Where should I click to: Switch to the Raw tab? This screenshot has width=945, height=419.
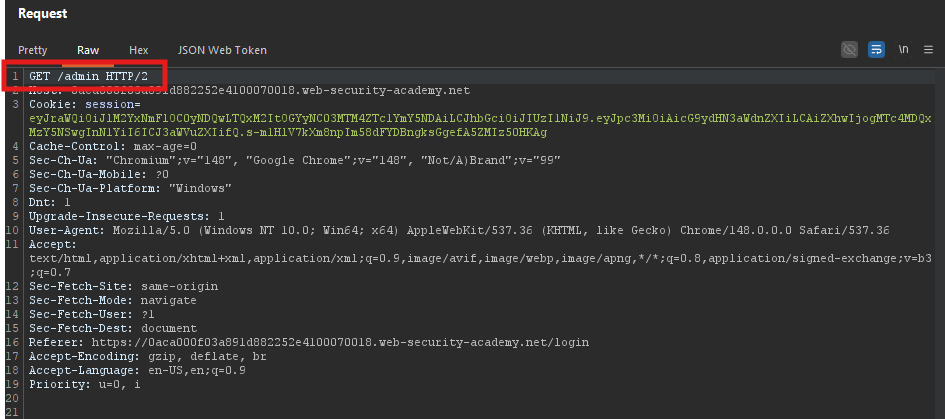(88, 50)
